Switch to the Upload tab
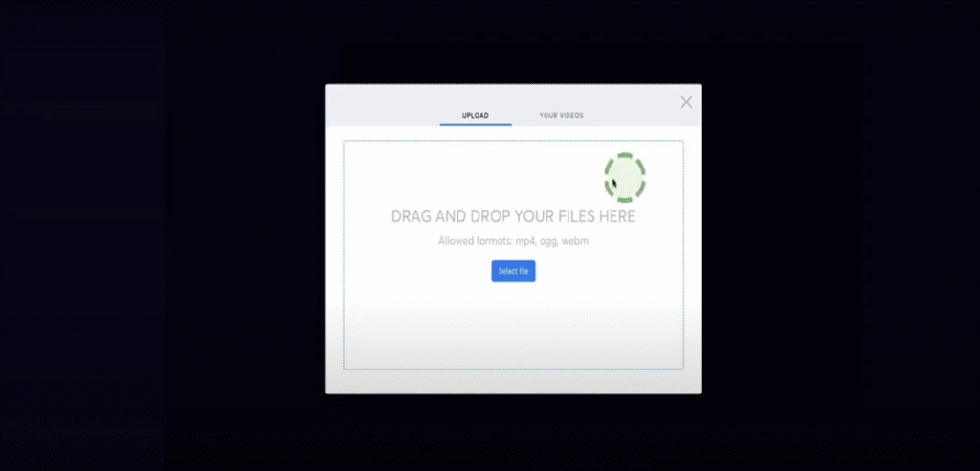 pyautogui.click(x=475, y=116)
